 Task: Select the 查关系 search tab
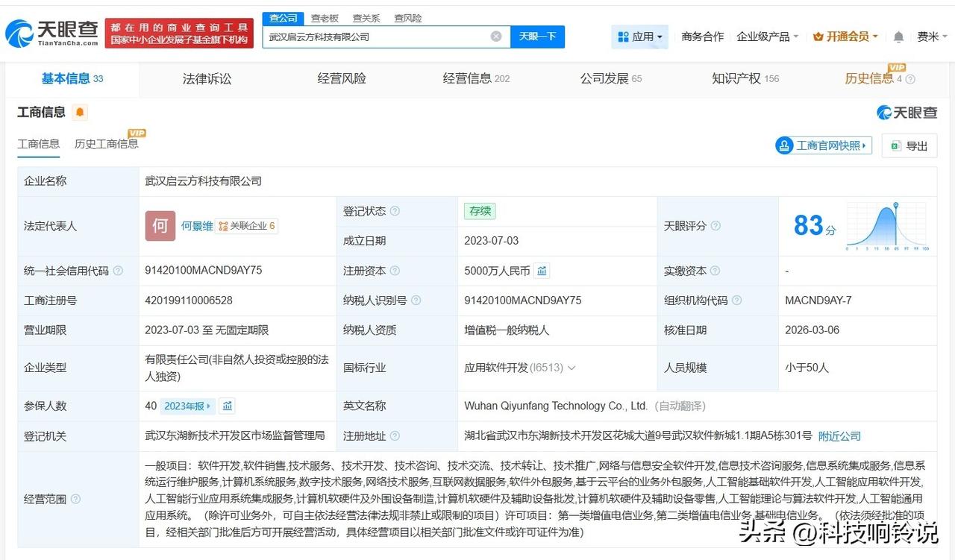click(366, 18)
